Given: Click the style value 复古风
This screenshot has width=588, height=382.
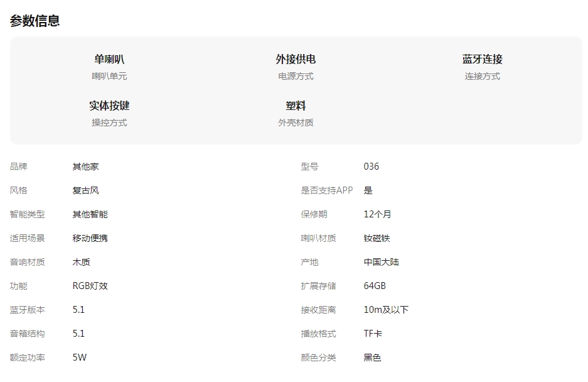Looking at the screenshot, I should click(85, 190).
